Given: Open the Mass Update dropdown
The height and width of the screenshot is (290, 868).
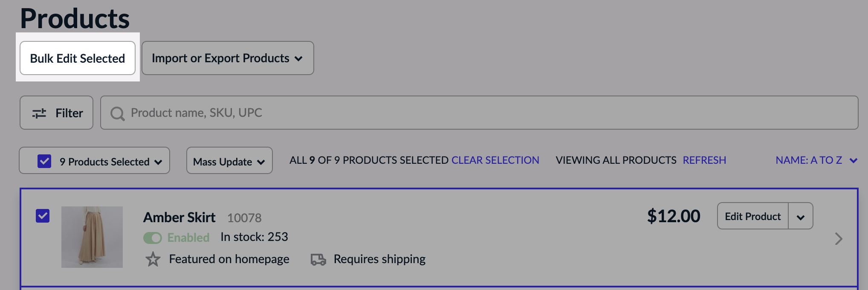Looking at the screenshot, I should pos(229,161).
